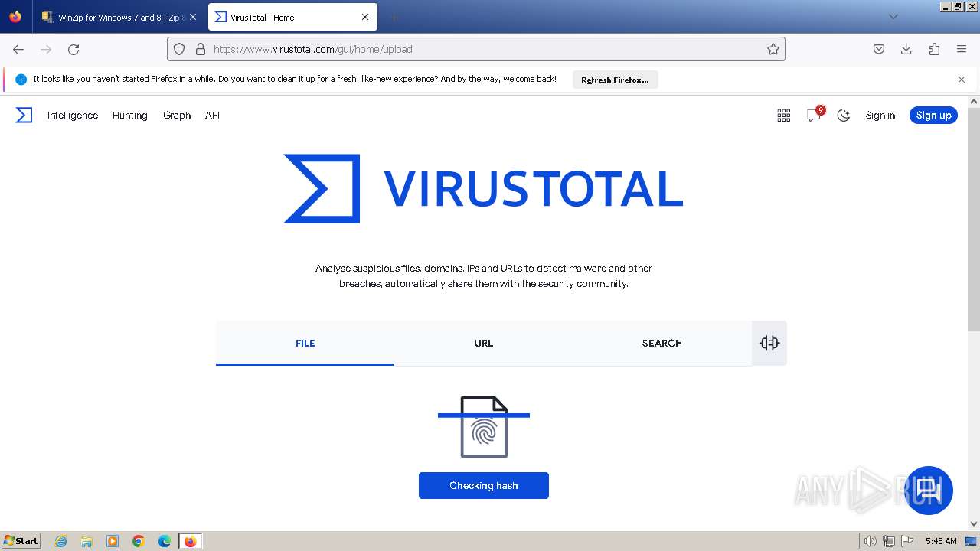Click the address bar URL field

tap(476, 49)
